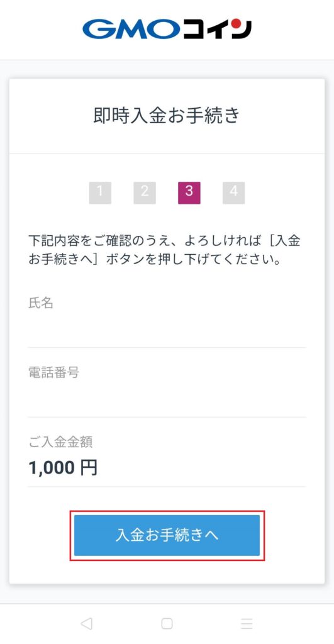Tap the ご入金金額 label
334x644 pixels.
click(60, 442)
